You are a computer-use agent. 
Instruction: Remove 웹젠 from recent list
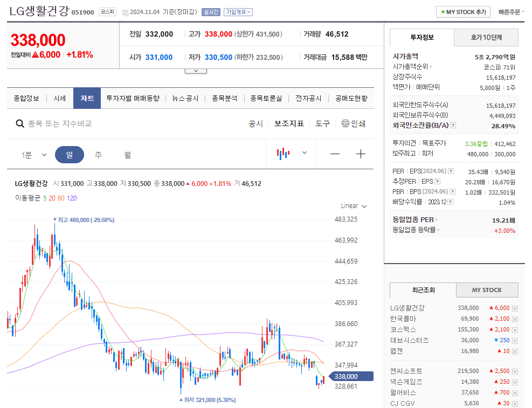(x=515, y=352)
